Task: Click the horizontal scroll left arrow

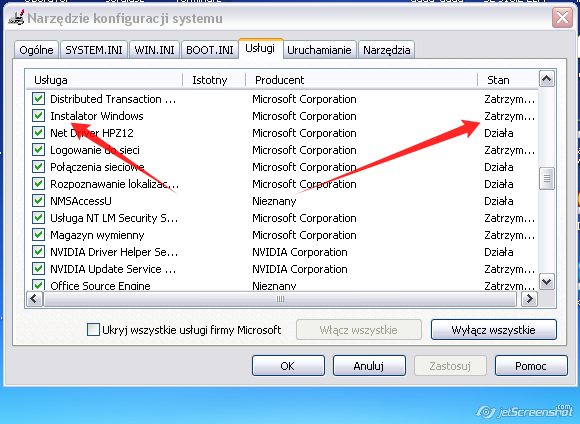Action: (x=34, y=299)
